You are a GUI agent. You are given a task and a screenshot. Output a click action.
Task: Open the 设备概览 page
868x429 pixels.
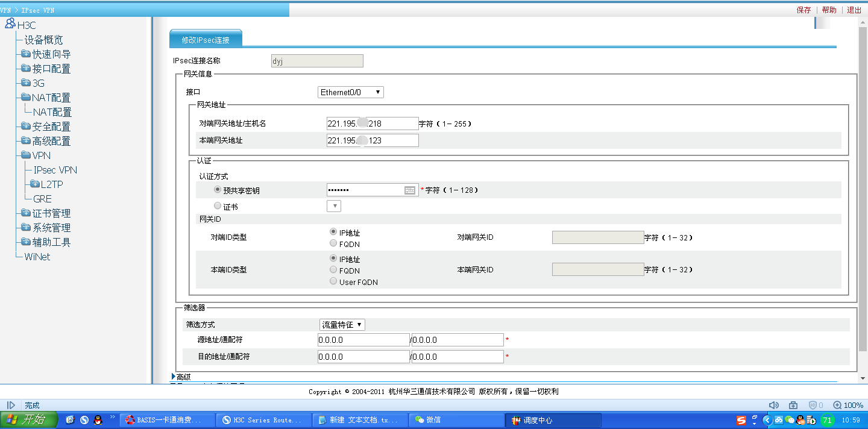pos(43,40)
